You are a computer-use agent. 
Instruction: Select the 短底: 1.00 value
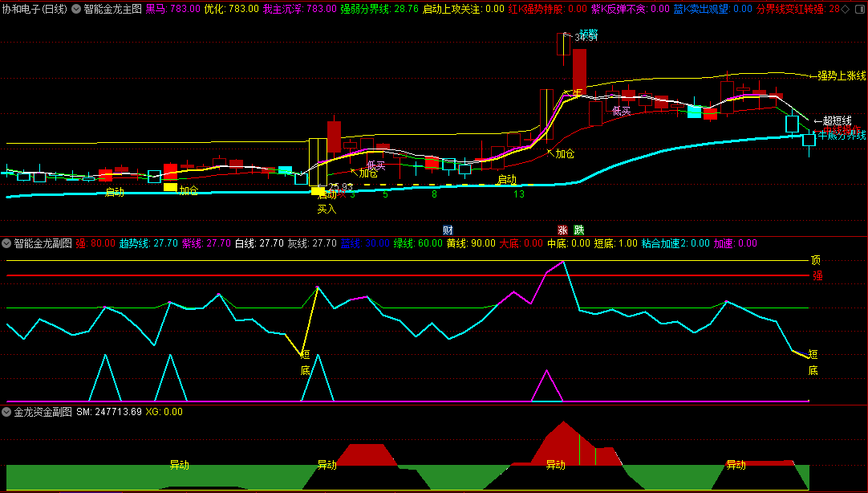click(615, 243)
